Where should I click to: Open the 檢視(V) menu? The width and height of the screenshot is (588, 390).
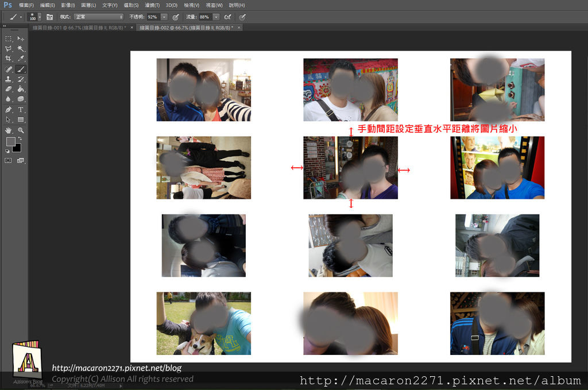192,5
